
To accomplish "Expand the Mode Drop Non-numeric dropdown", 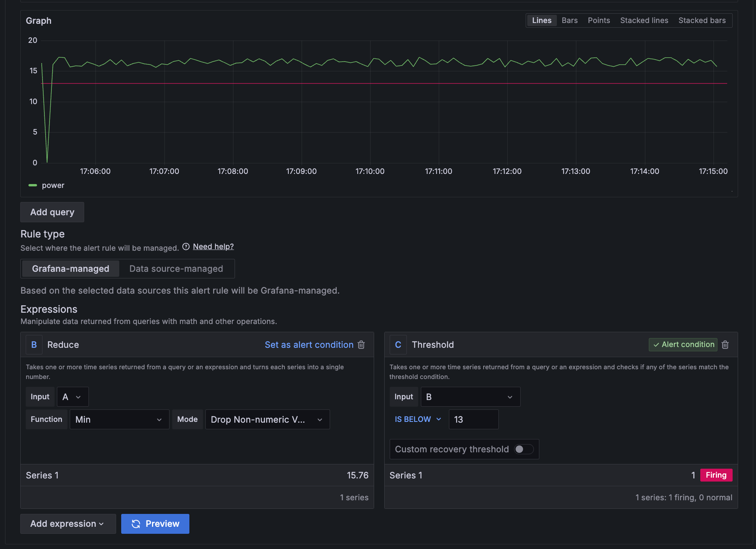I will [267, 420].
